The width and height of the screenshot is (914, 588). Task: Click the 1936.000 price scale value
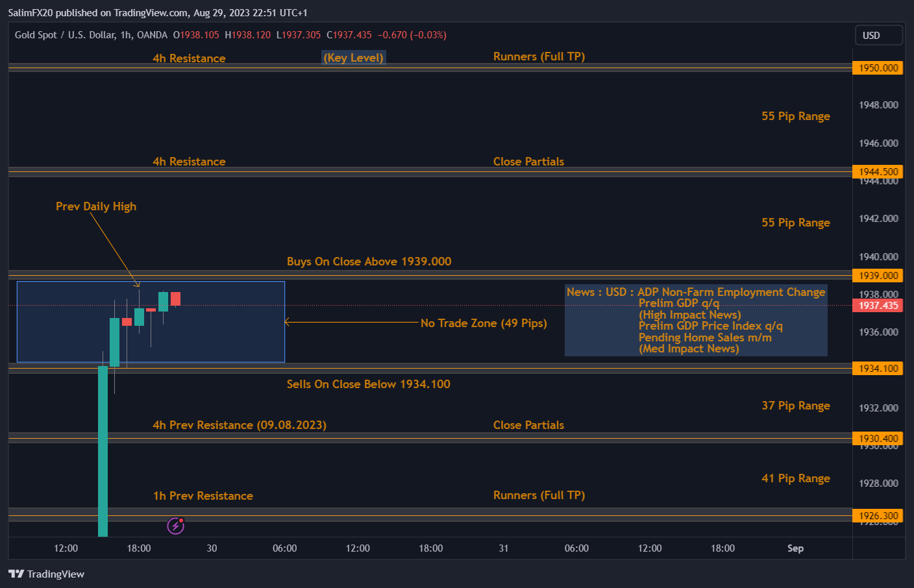pos(878,332)
